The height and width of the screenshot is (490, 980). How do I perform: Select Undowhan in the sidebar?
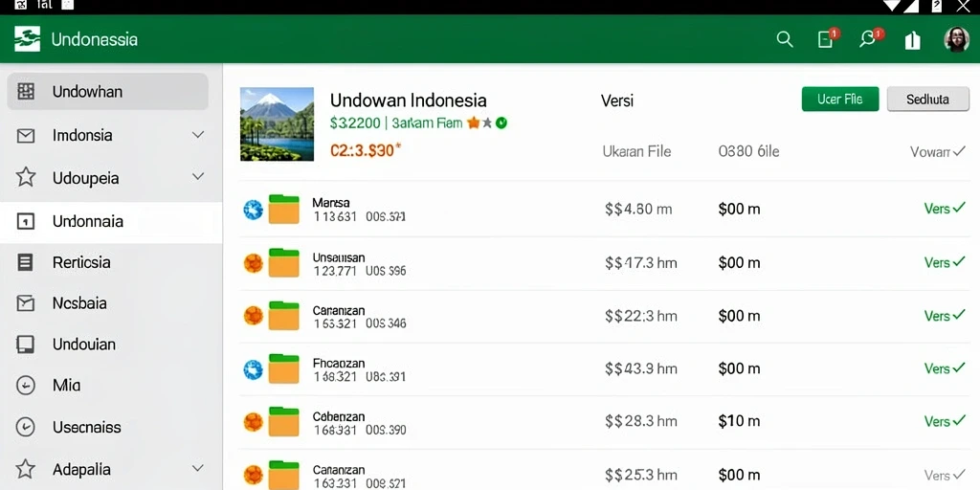point(107,91)
